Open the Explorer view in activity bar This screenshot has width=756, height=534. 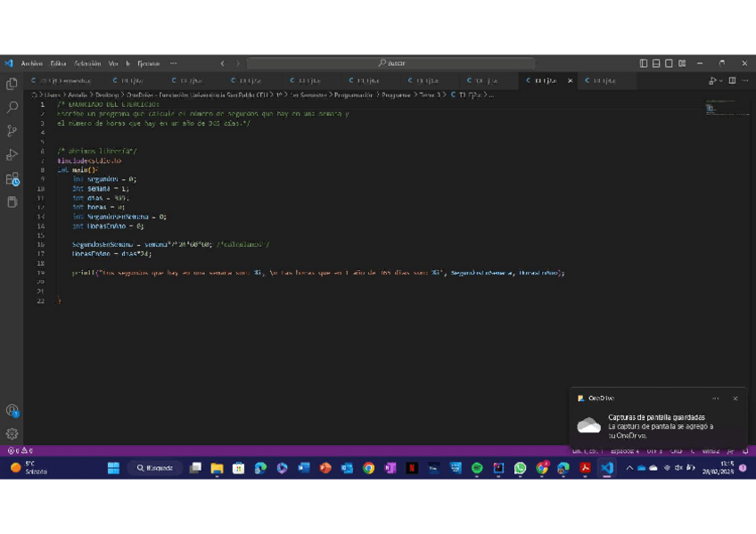12,84
